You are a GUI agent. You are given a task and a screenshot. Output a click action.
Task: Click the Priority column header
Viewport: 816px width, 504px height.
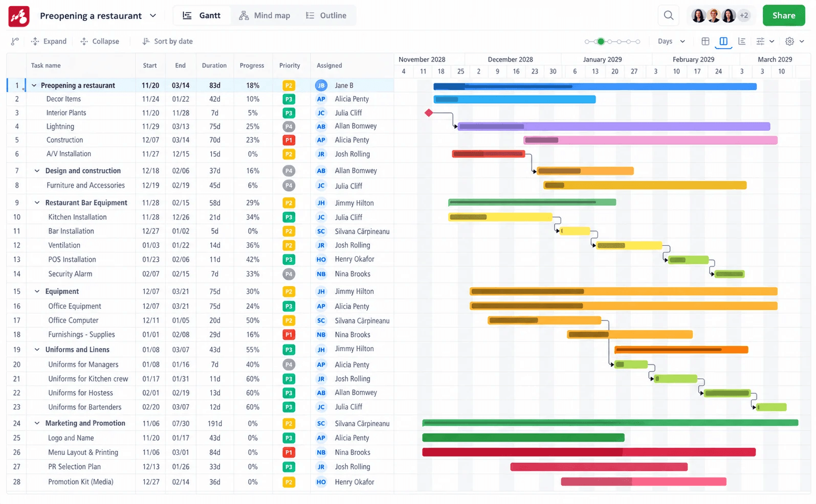pyautogui.click(x=290, y=65)
